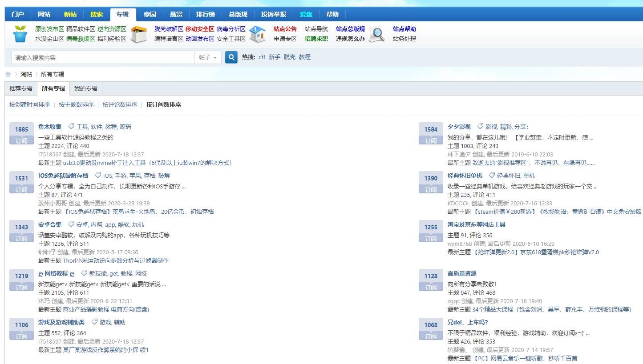Switch to the 我的专辑 tab
643x364 pixels.
[85, 88]
